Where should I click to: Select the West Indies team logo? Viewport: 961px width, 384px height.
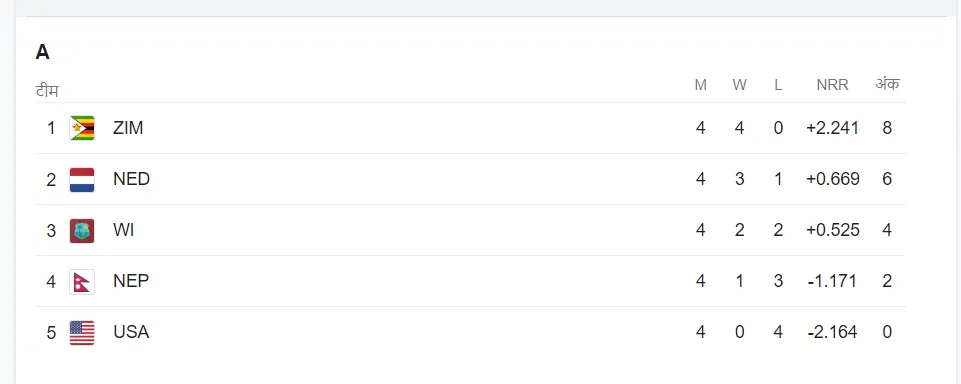click(82, 230)
